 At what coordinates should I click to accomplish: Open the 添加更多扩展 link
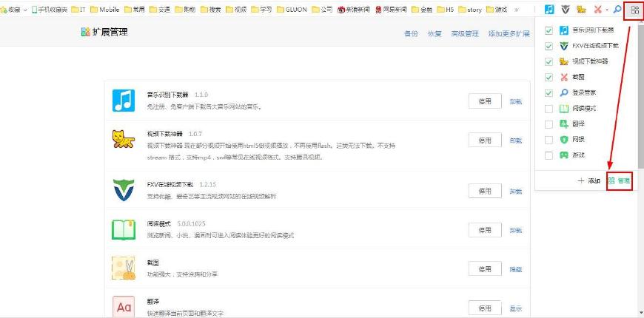point(509,34)
